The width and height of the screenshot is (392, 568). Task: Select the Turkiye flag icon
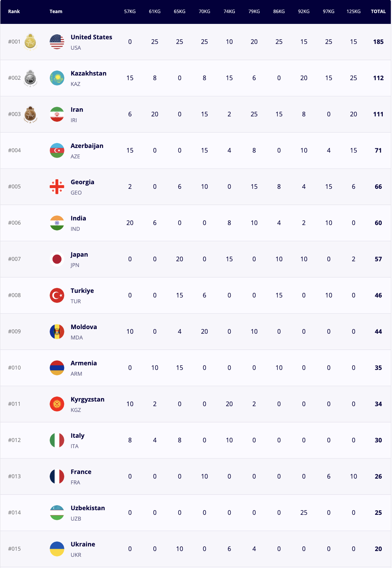(x=57, y=295)
